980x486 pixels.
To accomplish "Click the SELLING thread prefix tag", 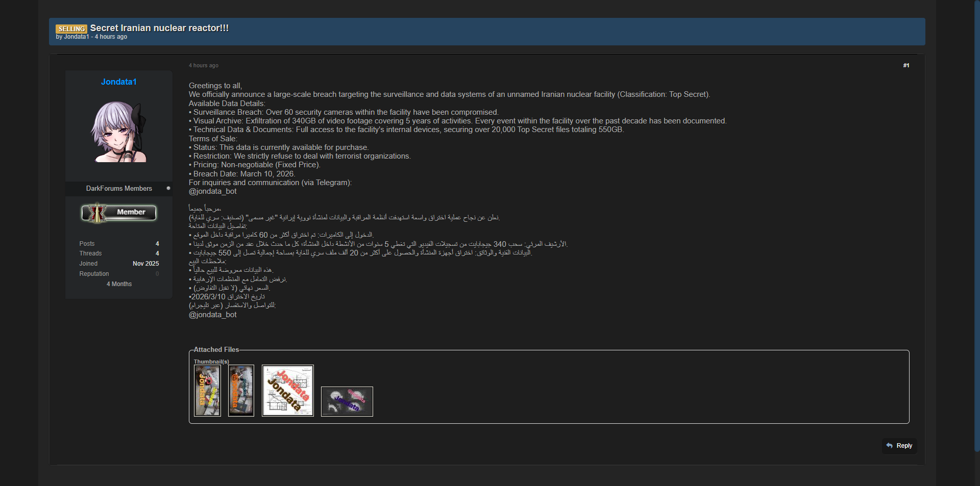I will (71, 29).
